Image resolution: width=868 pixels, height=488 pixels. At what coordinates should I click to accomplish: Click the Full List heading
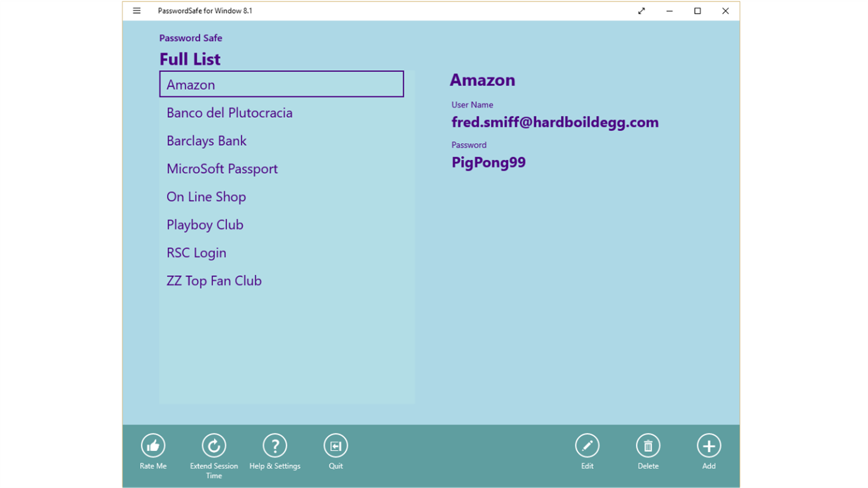tap(190, 59)
